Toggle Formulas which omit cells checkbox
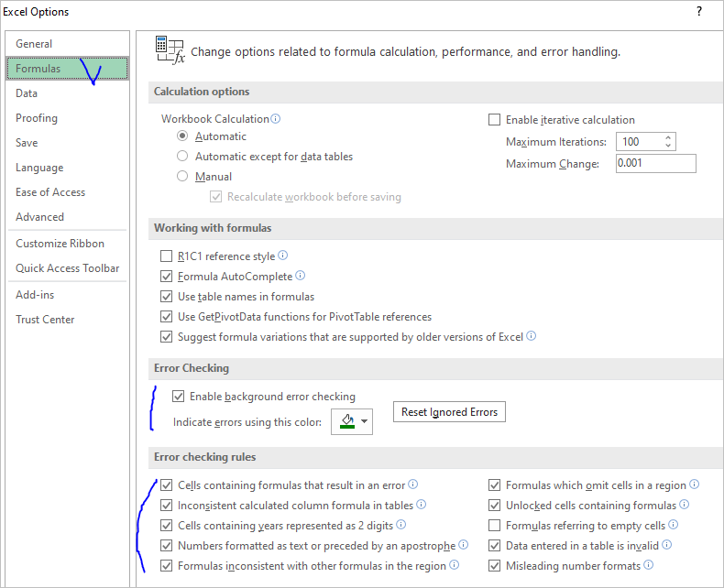The image size is (724, 588). click(x=494, y=485)
